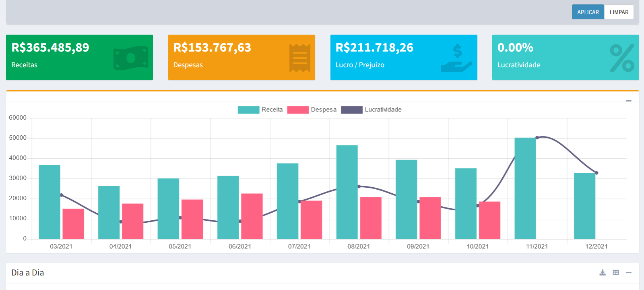Click the 05/2021 axis label
Image resolution: width=644 pixels, height=290 pixels.
180,246
